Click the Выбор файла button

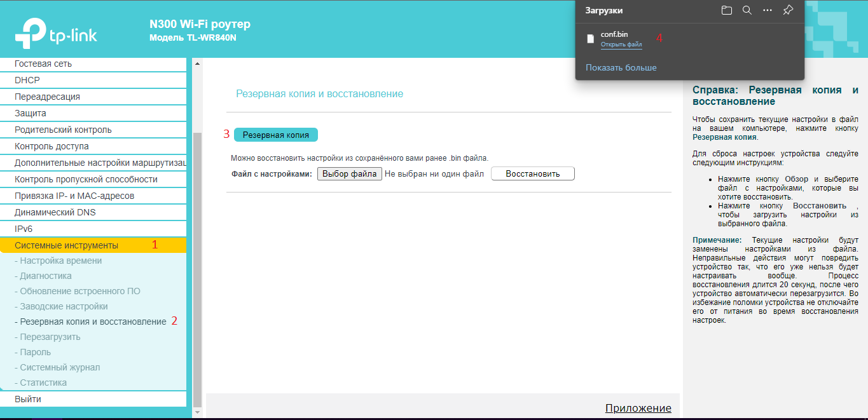pos(349,173)
